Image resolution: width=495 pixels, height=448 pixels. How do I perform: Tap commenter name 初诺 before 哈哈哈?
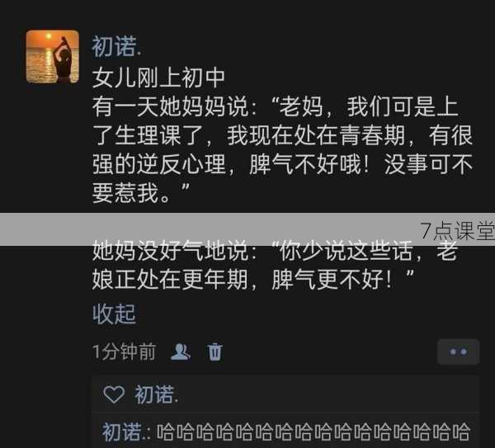click(x=121, y=431)
